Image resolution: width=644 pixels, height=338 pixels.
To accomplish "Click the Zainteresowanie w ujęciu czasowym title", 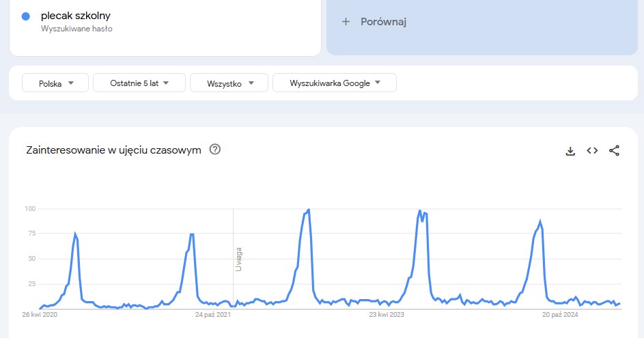I will click(114, 150).
